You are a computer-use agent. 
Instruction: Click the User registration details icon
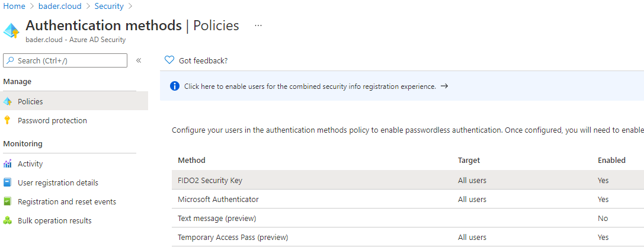[x=8, y=182]
